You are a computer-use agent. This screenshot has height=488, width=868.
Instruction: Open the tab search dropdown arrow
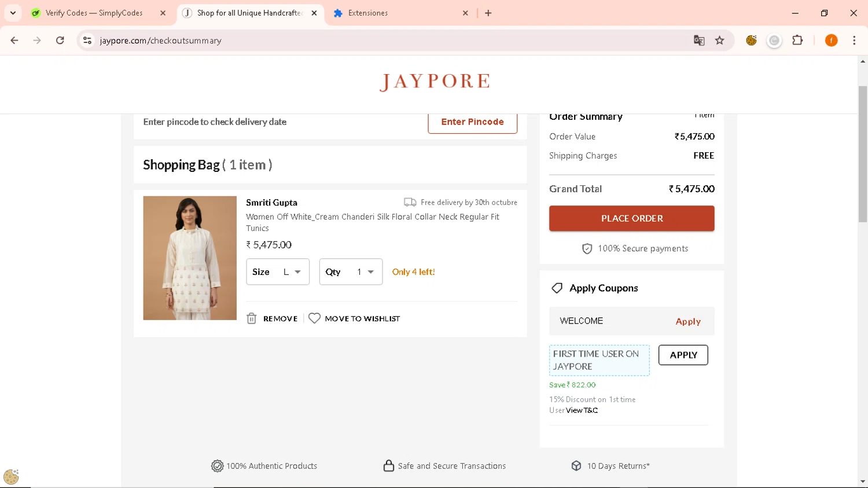pyautogui.click(x=13, y=13)
